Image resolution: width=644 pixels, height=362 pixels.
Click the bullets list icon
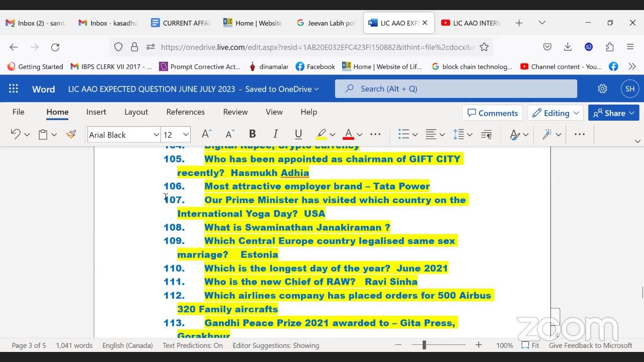click(404, 134)
